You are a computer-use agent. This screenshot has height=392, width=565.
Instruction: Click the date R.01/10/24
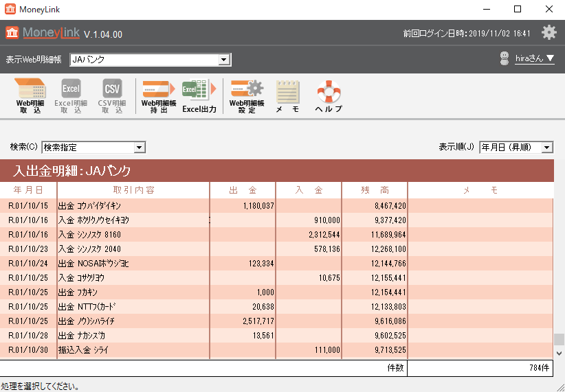click(28, 264)
